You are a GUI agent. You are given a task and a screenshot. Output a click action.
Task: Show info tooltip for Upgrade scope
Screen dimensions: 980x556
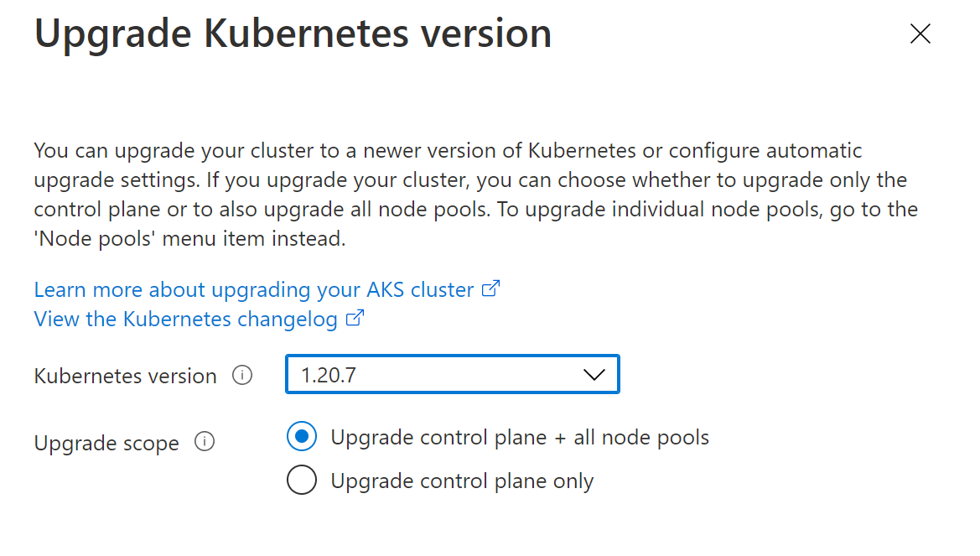tap(205, 442)
